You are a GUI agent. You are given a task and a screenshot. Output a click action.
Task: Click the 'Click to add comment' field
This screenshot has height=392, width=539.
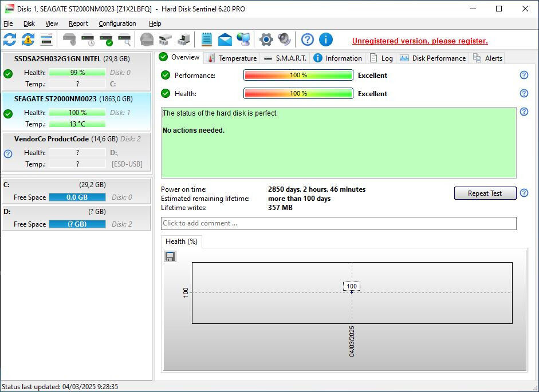339,223
